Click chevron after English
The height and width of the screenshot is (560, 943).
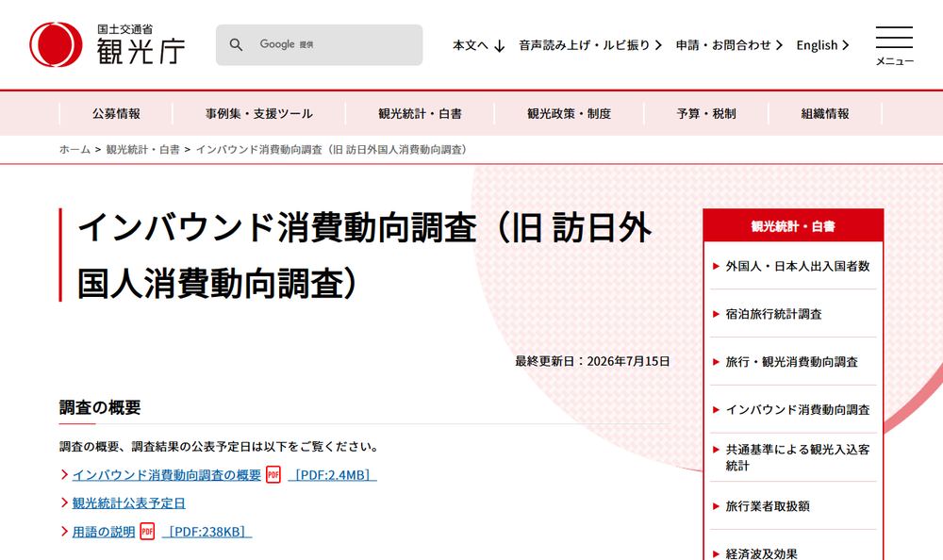[846, 45]
